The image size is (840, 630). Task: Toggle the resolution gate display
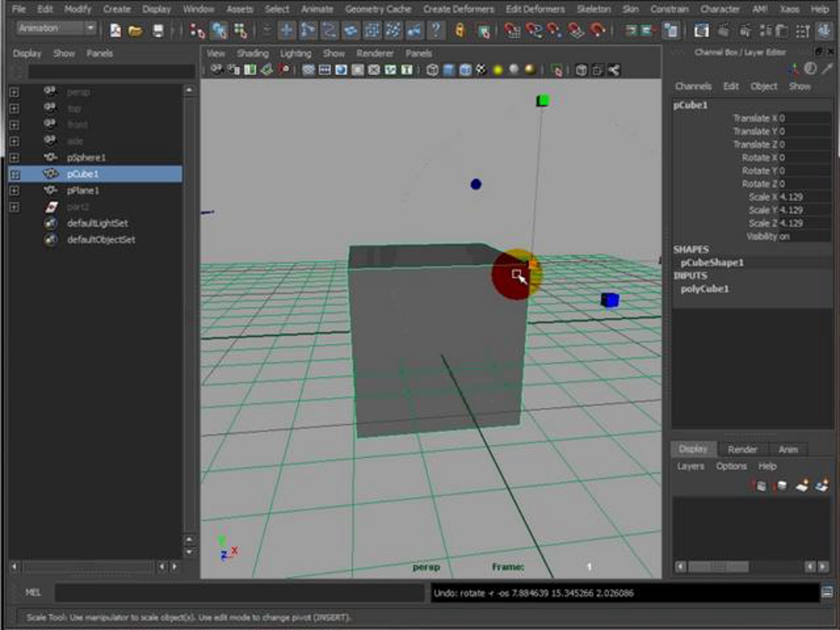tap(341, 70)
